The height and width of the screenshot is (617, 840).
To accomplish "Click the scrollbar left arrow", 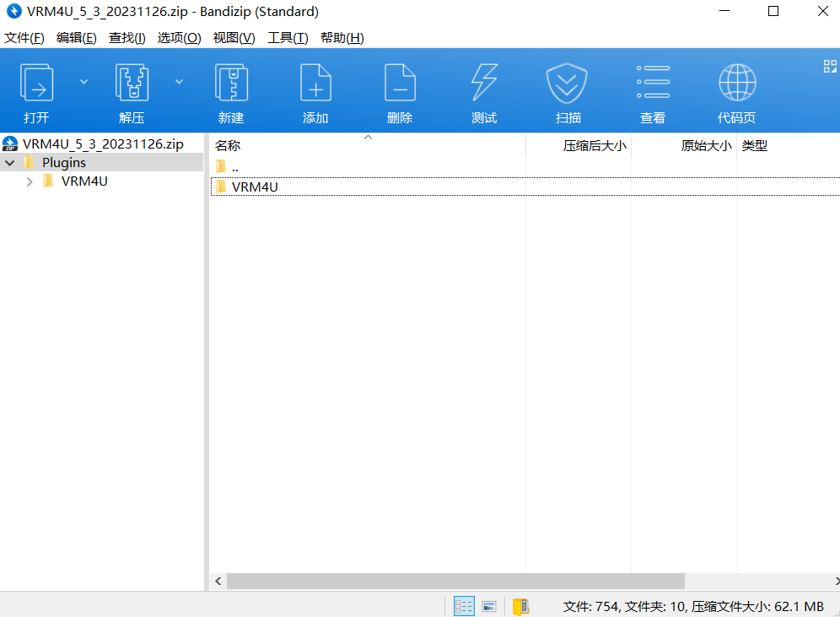I will [x=218, y=581].
